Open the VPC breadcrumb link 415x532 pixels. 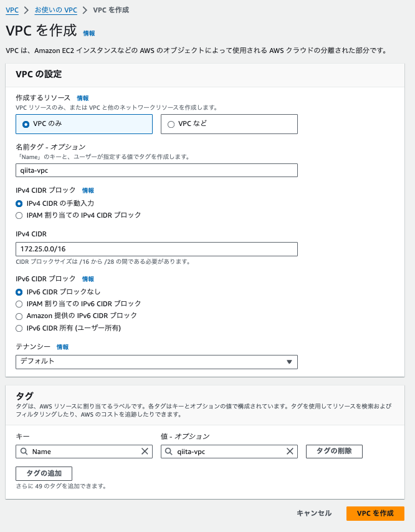[x=11, y=10]
